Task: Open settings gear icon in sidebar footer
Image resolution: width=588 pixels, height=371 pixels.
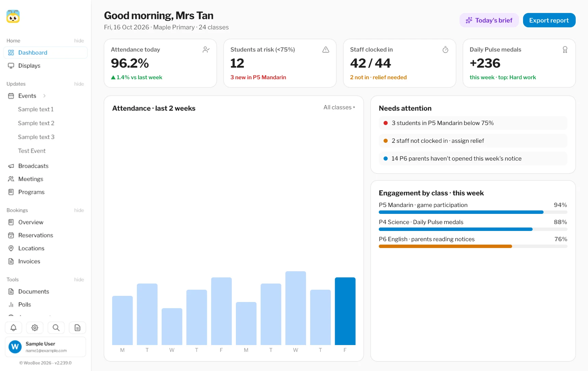Action: (35, 328)
